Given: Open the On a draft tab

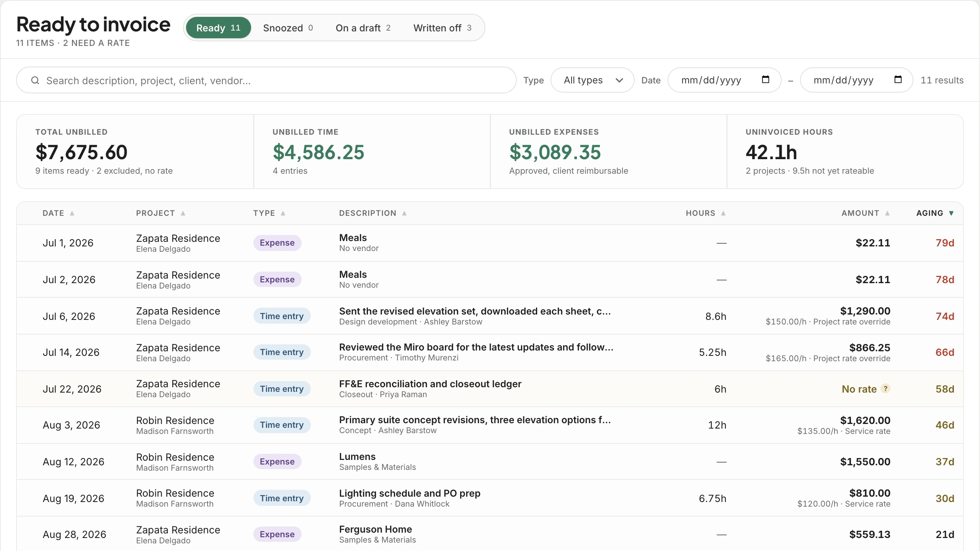Looking at the screenshot, I should click(363, 28).
